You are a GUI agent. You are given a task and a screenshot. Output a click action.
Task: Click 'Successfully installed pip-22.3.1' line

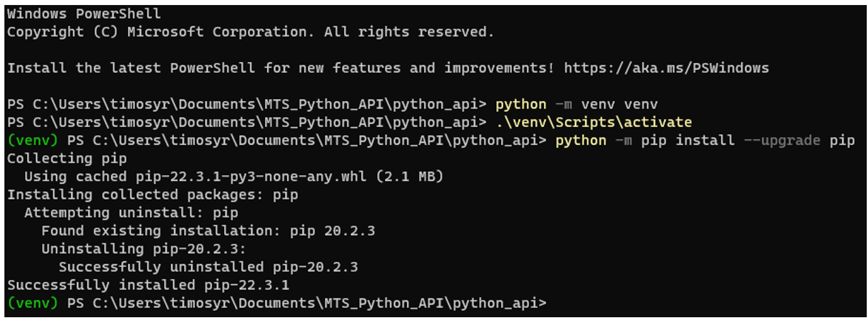(x=148, y=285)
